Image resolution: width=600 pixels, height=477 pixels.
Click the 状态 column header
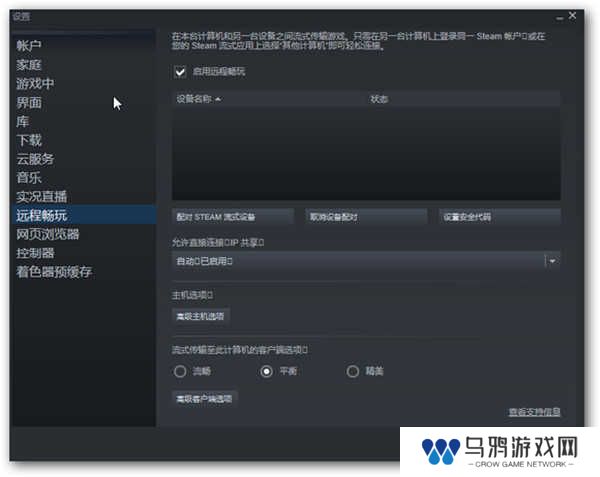point(464,99)
